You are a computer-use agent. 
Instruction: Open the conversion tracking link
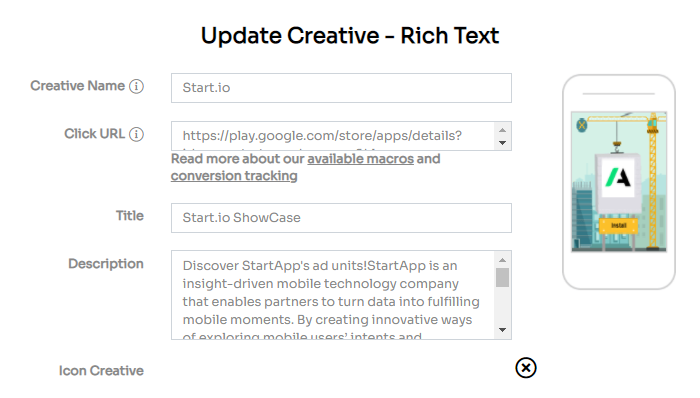tap(234, 176)
